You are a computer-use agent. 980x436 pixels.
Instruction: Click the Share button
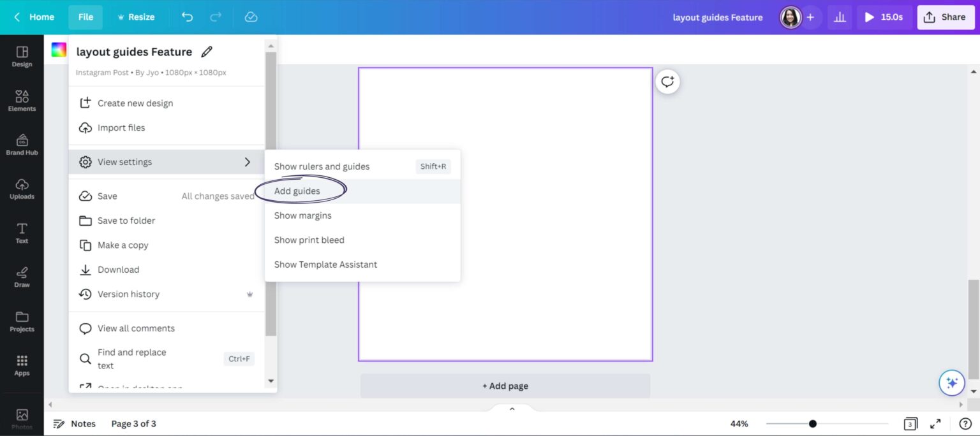pos(946,17)
